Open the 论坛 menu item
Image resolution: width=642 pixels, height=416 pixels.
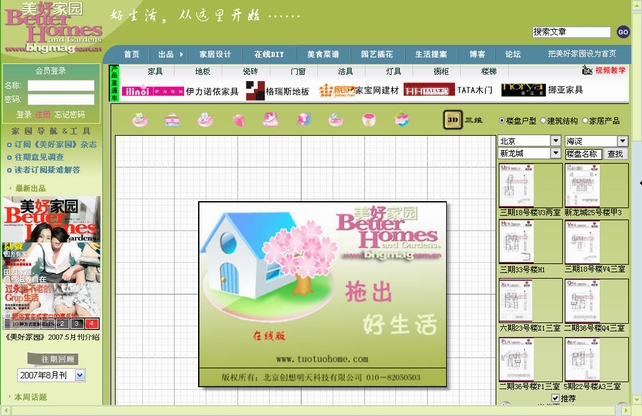pyautogui.click(x=513, y=54)
